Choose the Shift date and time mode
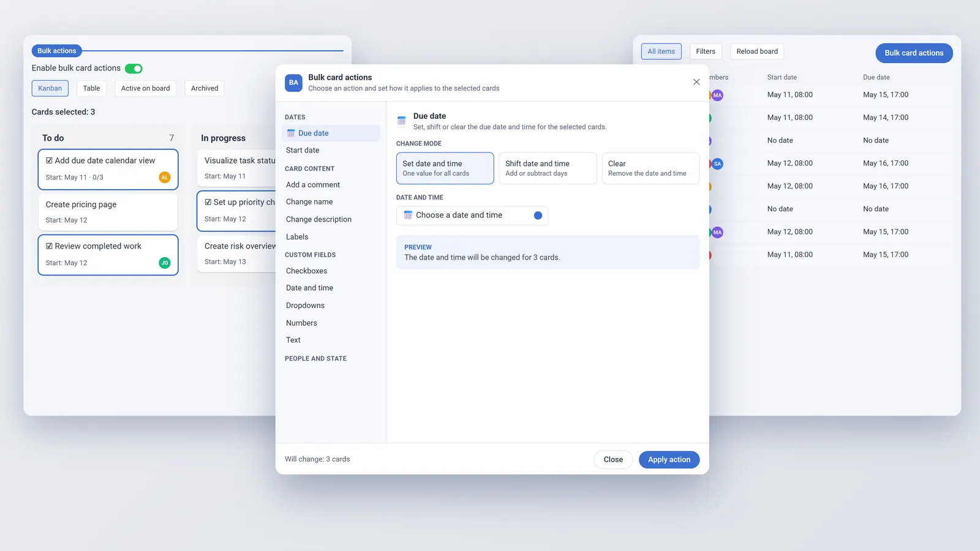The image size is (980, 551). (548, 168)
